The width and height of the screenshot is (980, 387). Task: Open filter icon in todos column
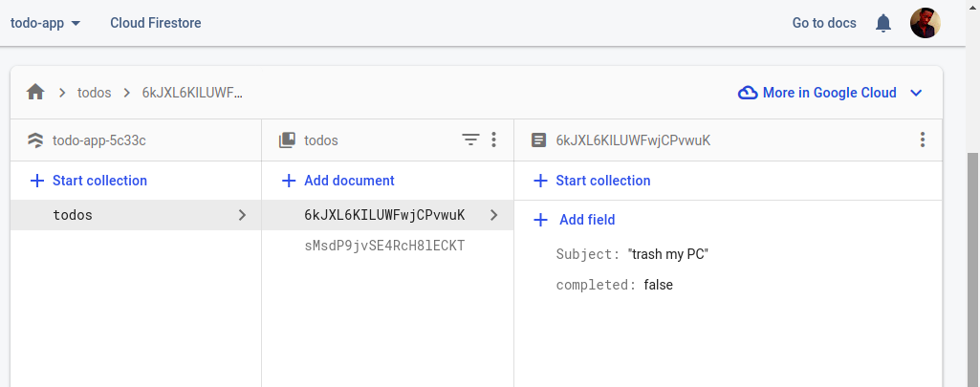(470, 140)
